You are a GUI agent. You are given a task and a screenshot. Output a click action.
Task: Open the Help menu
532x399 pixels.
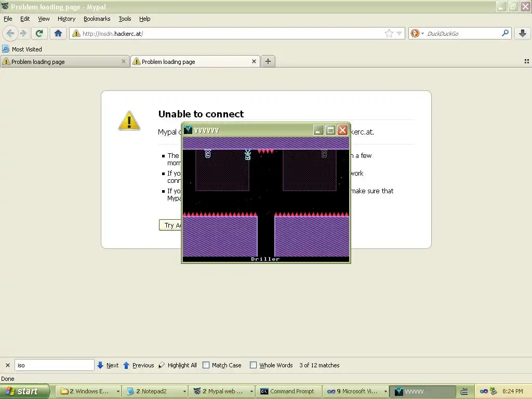click(x=144, y=19)
